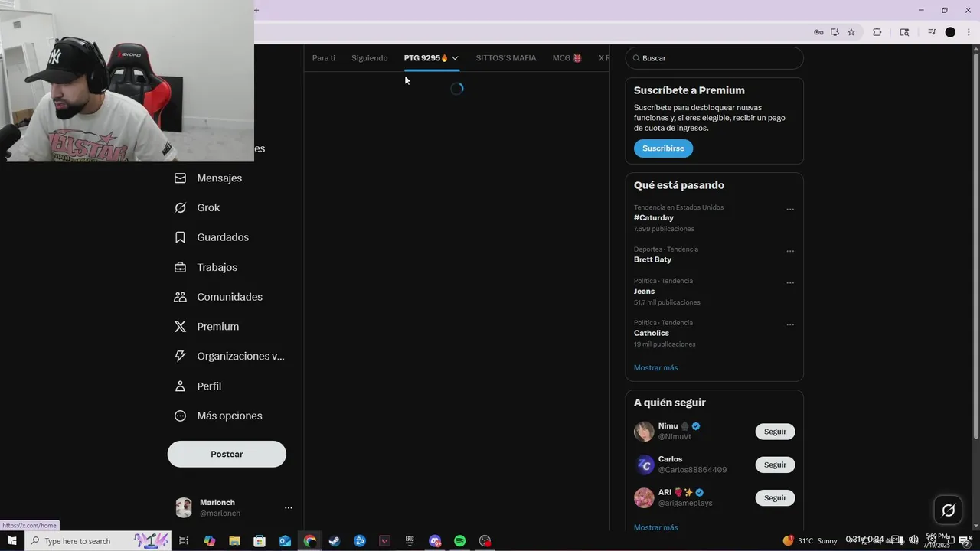This screenshot has height=551, width=980.
Task: Open the password manager key icon
Action: tap(818, 32)
